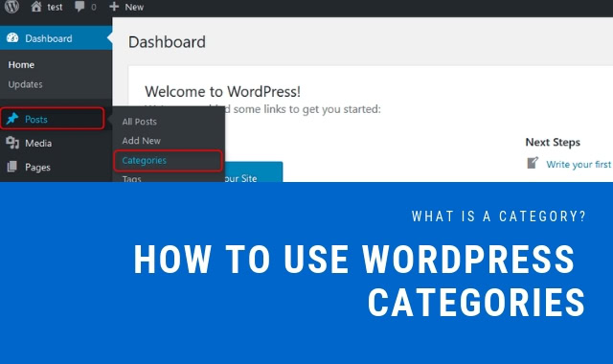Select Add New under Posts
The image size is (613, 364).
141,141
